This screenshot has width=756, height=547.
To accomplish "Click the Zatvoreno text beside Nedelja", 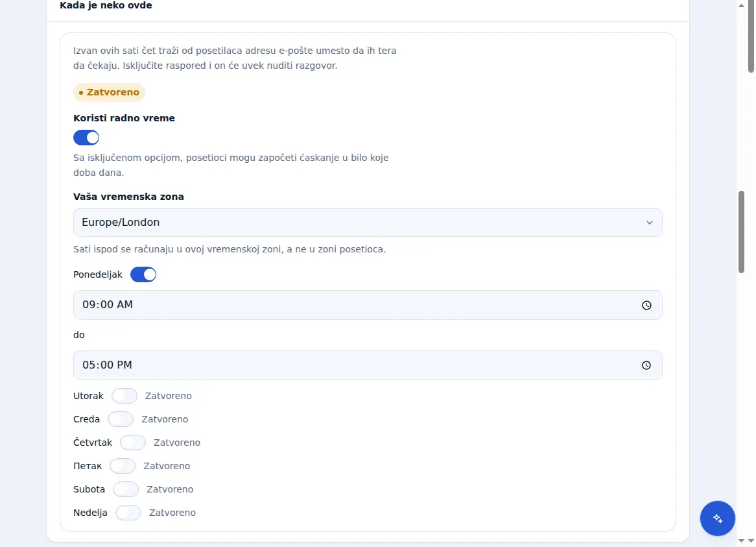I will [172, 513].
